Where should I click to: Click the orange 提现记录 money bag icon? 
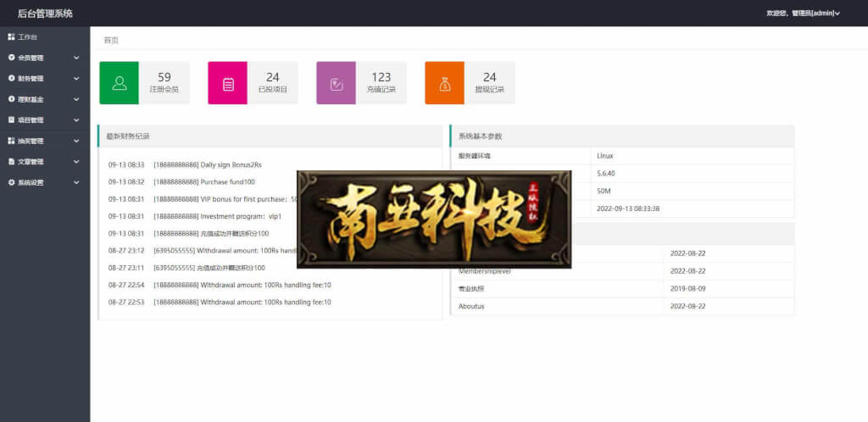coord(444,83)
